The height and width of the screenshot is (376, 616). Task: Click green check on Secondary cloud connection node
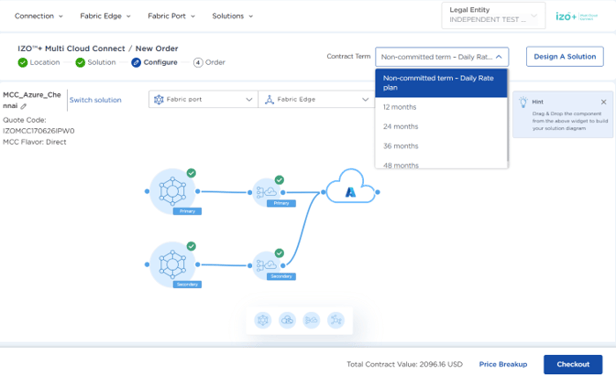pos(279,253)
